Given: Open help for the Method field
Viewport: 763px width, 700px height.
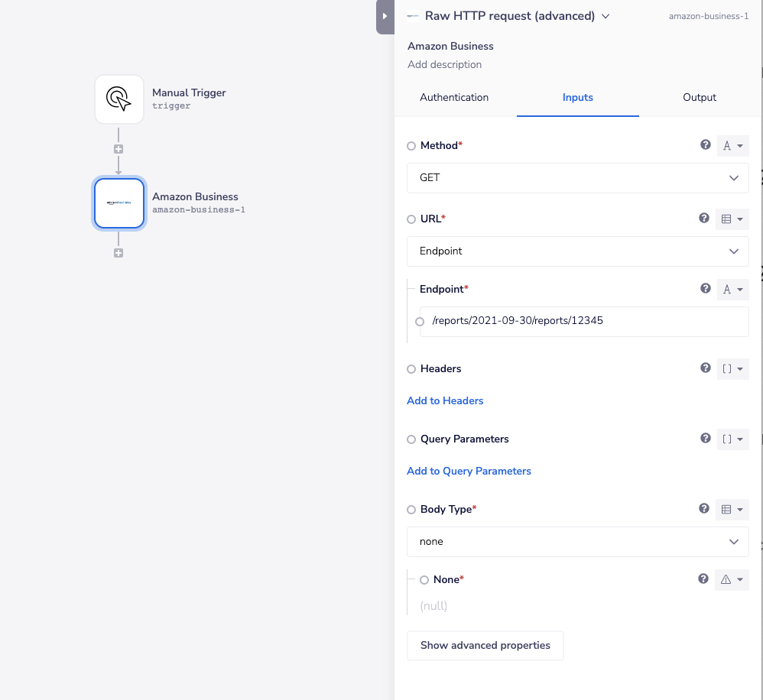Looking at the screenshot, I should (706, 144).
